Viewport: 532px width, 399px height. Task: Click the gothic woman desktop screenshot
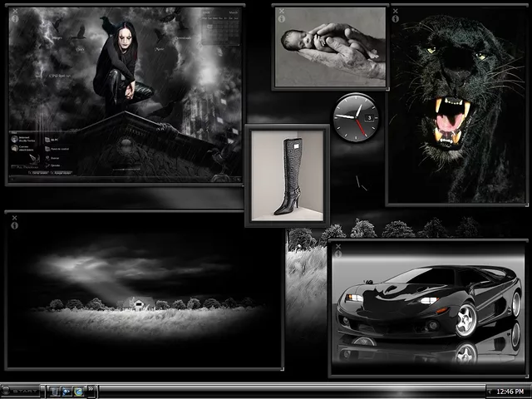(125, 96)
